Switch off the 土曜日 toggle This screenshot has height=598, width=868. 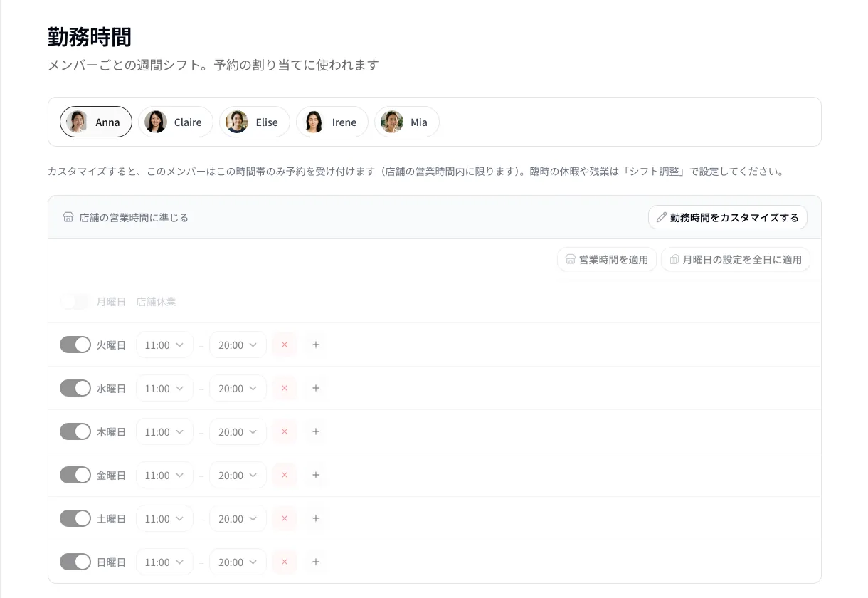coord(75,518)
